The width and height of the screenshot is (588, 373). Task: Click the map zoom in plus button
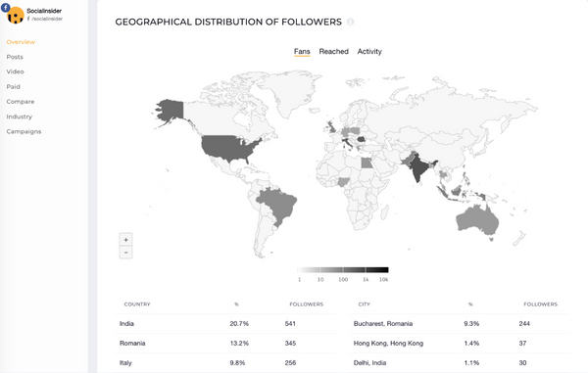tap(126, 240)
